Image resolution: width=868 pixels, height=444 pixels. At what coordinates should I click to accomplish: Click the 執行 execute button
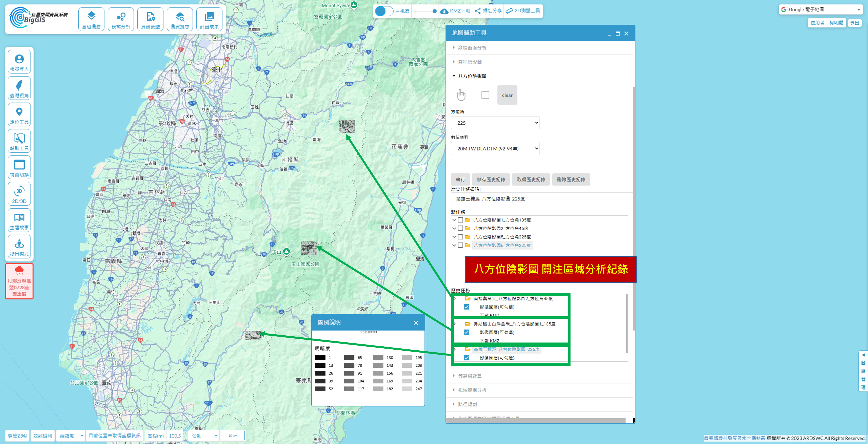460,179
